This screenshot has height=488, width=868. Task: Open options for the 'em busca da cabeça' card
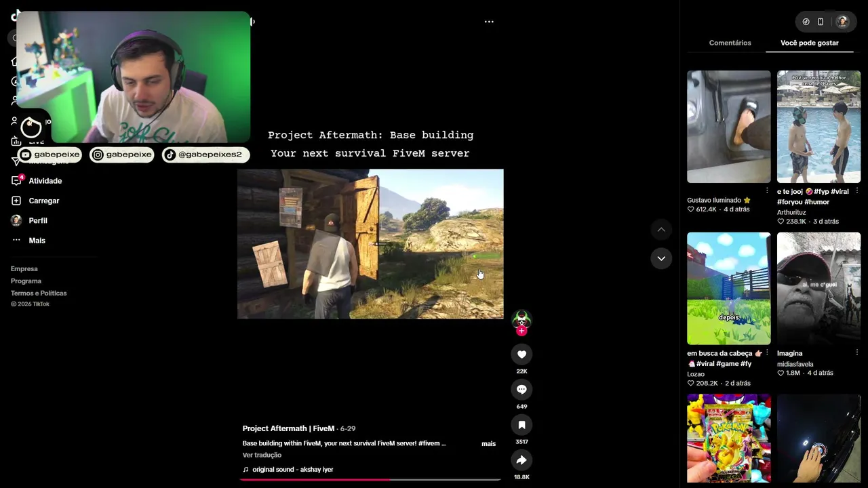tap(767, 352)
